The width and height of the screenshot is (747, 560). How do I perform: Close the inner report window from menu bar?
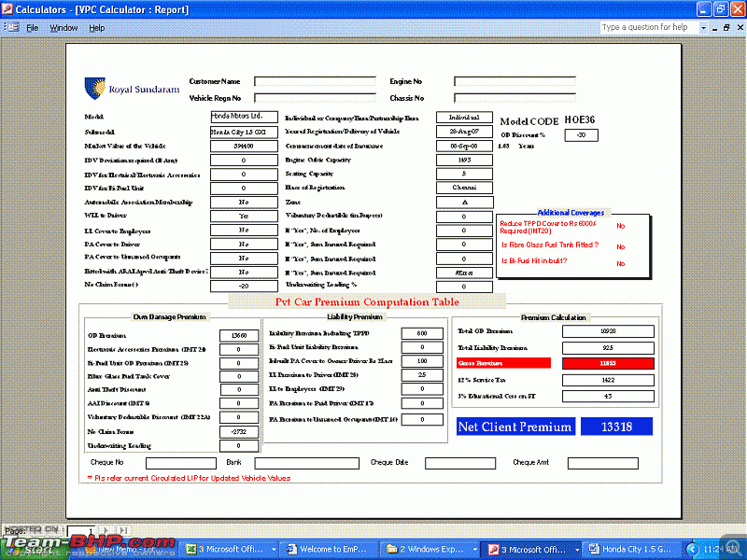click(x=740, y=28)
